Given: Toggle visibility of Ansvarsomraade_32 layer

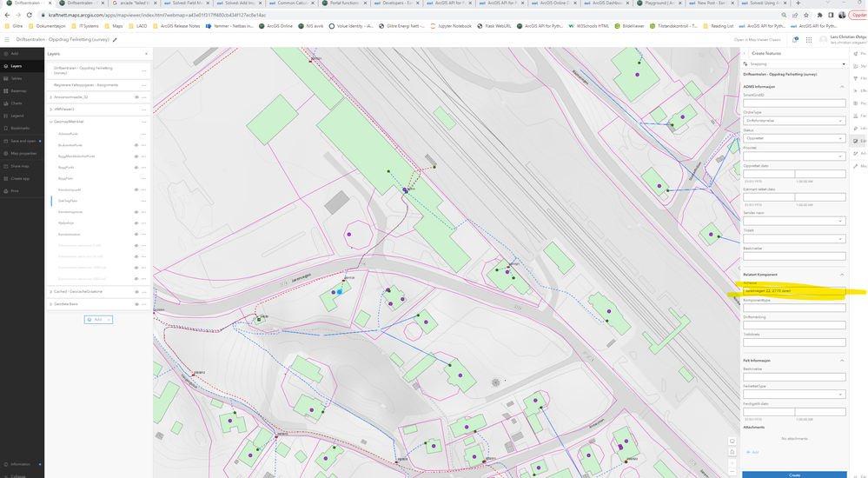Looking at the screenshot, I should (136, 97).
